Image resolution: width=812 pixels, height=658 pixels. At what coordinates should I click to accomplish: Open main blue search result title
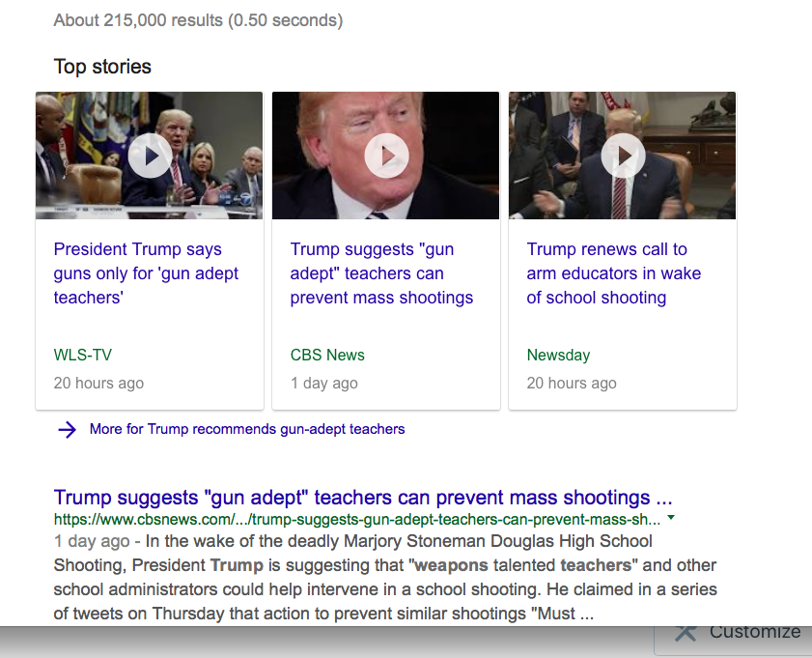tap(363, 498)
